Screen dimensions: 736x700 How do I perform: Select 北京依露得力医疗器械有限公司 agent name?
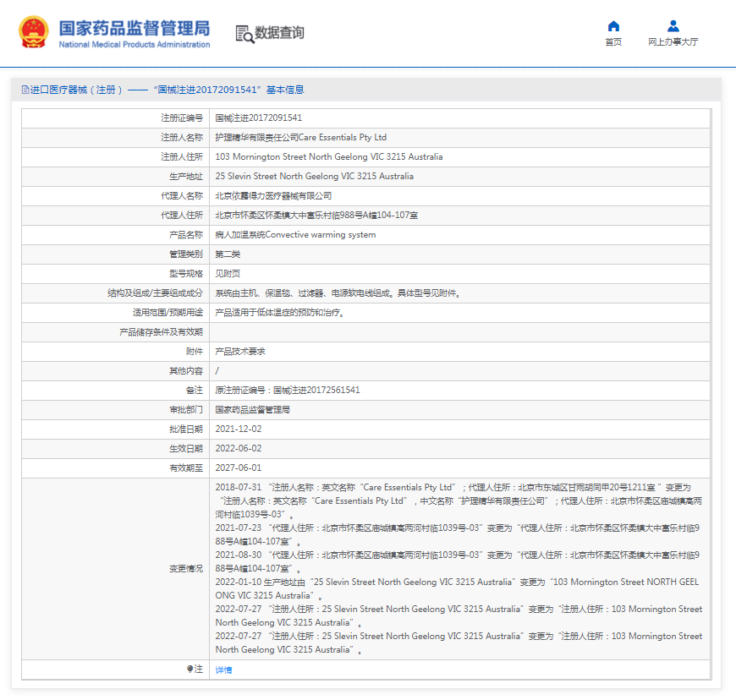pos(273,195)
